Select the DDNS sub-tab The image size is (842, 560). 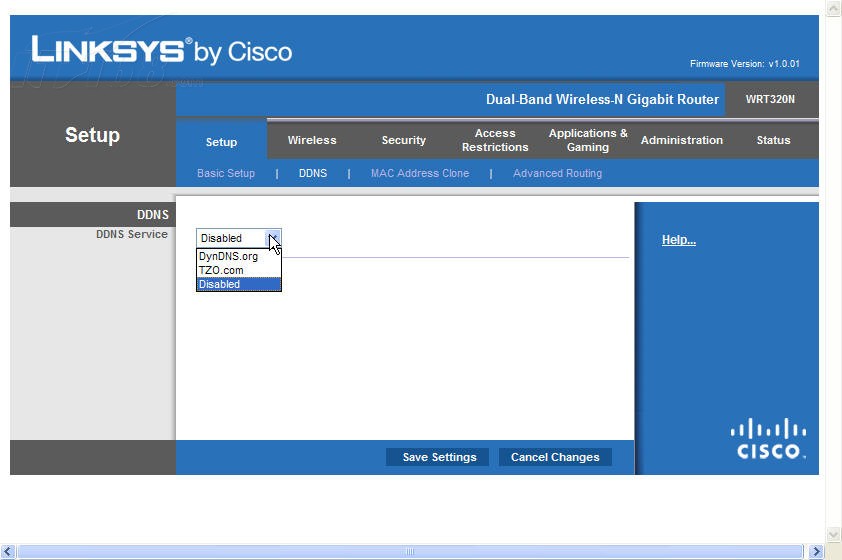[313, 173]
